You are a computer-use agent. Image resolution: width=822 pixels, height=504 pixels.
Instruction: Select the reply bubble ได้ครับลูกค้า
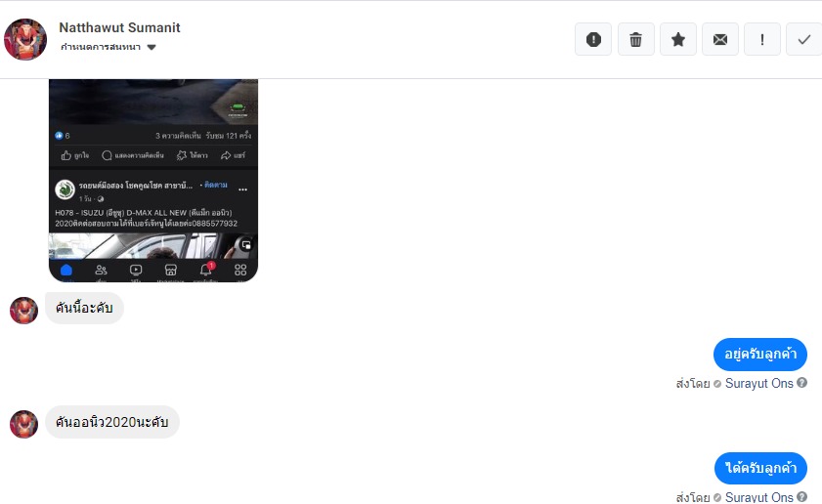coord(760,468)
